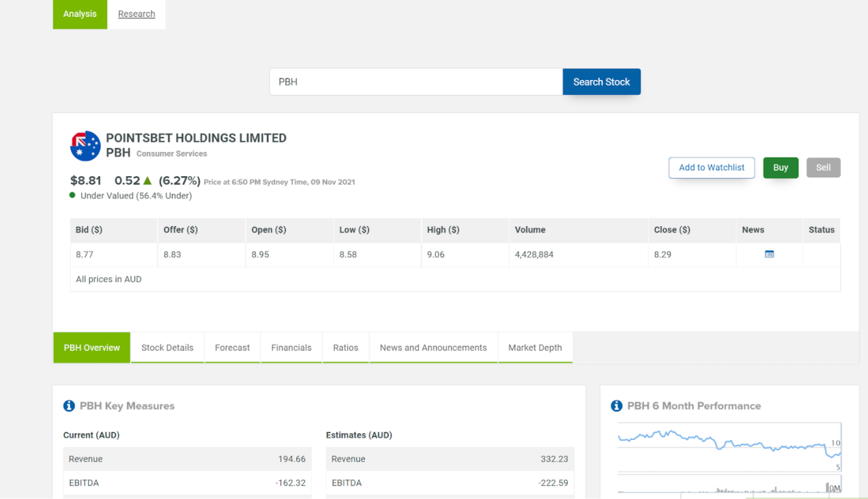Screen dimensions: 868x499
Task: Click the (6.27%) change percentage
Action: [x=179, y=181]
